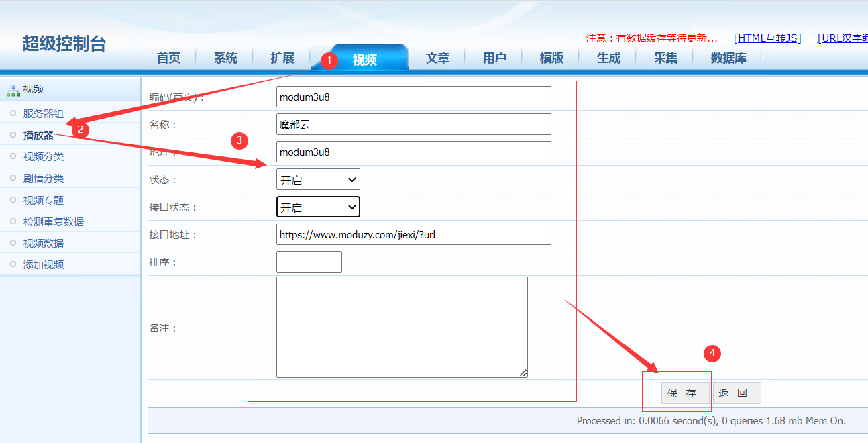The image size is (868, 443).
Task: Open 检测重复数据 in the sidebar
Action: pyautogui.click(x=54, y=222)
